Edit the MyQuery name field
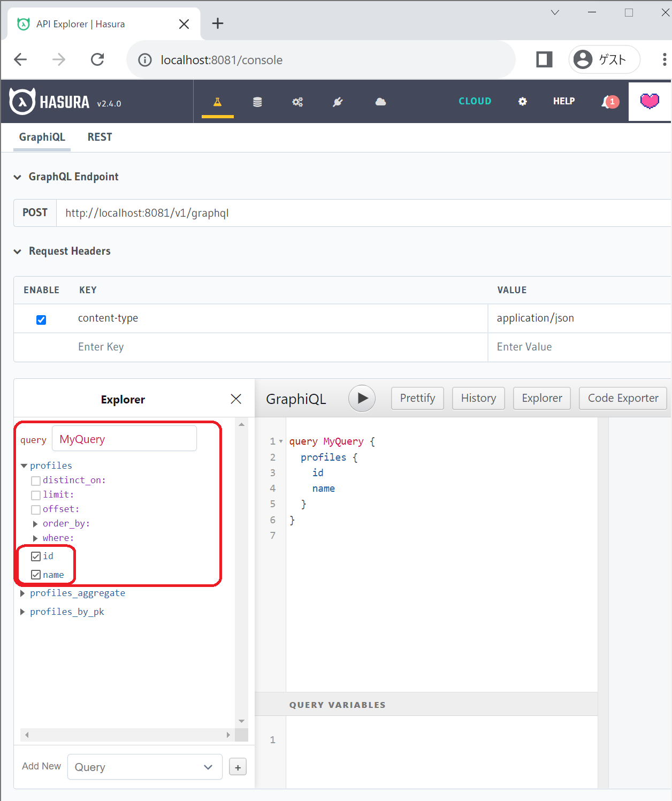672x801 pixels. [124, 439]
